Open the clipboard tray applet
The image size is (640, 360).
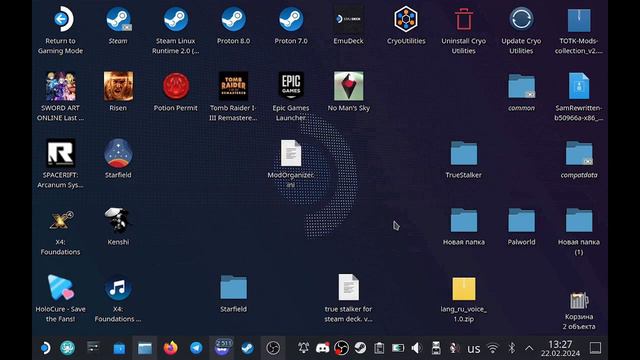tap(379, 348)
